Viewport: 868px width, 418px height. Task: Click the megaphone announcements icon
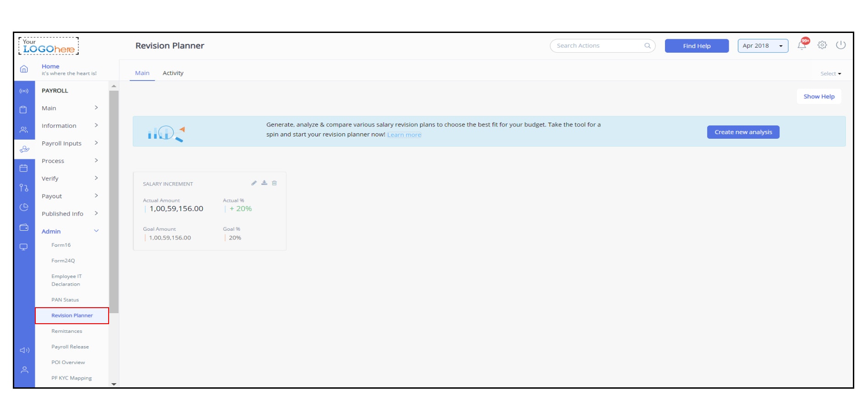[24, 350]
